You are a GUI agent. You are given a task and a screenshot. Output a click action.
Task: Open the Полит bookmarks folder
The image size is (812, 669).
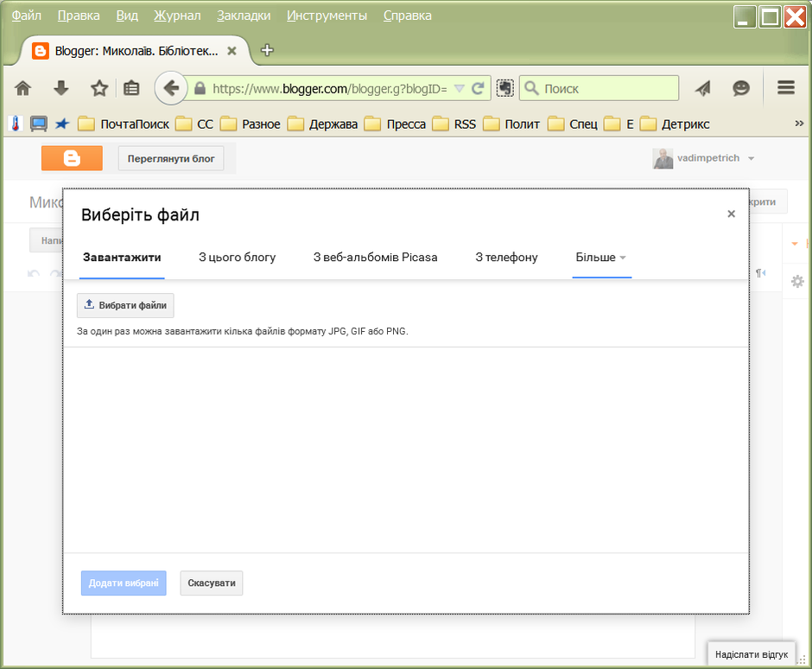click(511, 124)
